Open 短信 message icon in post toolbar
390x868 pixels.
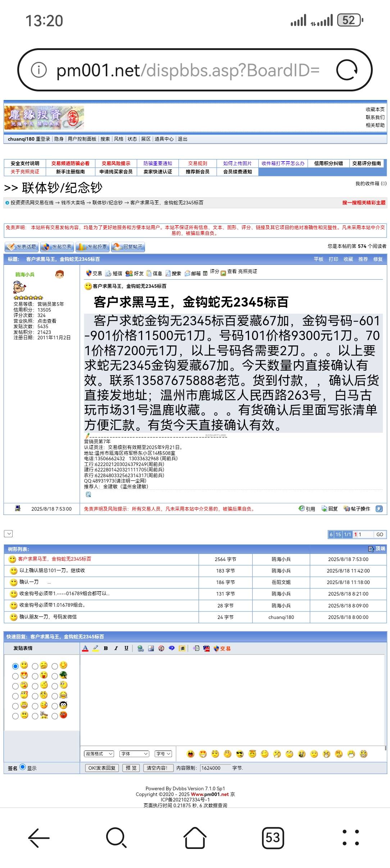pyautogui.click(x=114, y=273)
